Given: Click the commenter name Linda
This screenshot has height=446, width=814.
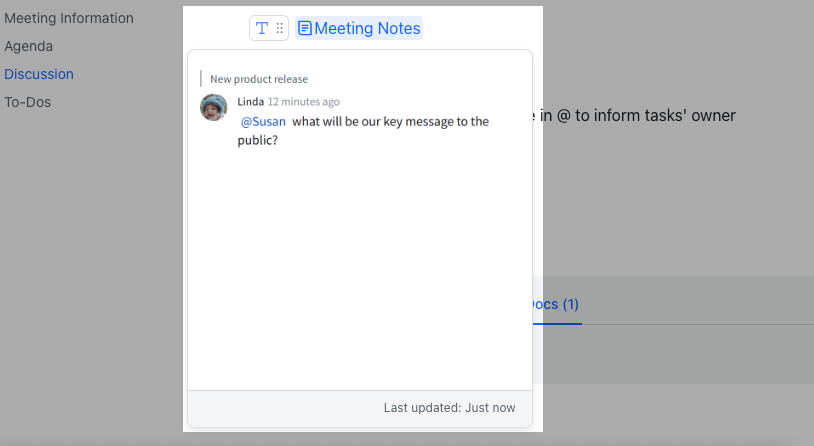Looking at the screenshot, I should pos(250,102).
